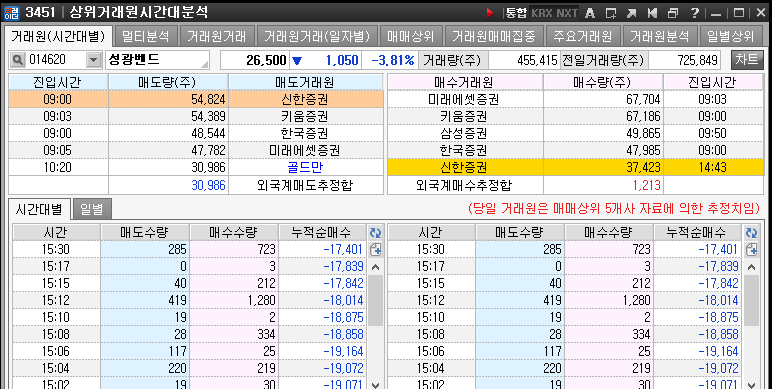Select buyer 키움증권 in 매수거래원 column

[x=465, y=117]
